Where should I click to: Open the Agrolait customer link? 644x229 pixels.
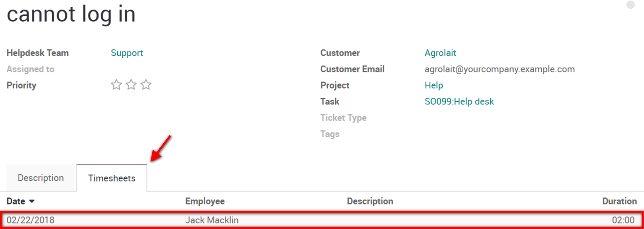tap(440, 53)
